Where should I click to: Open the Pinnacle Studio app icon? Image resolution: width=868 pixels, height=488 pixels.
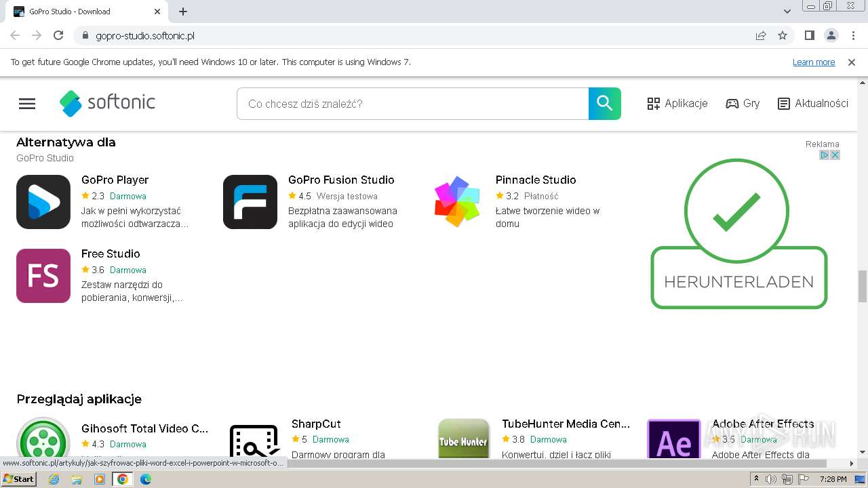(457, 202)
